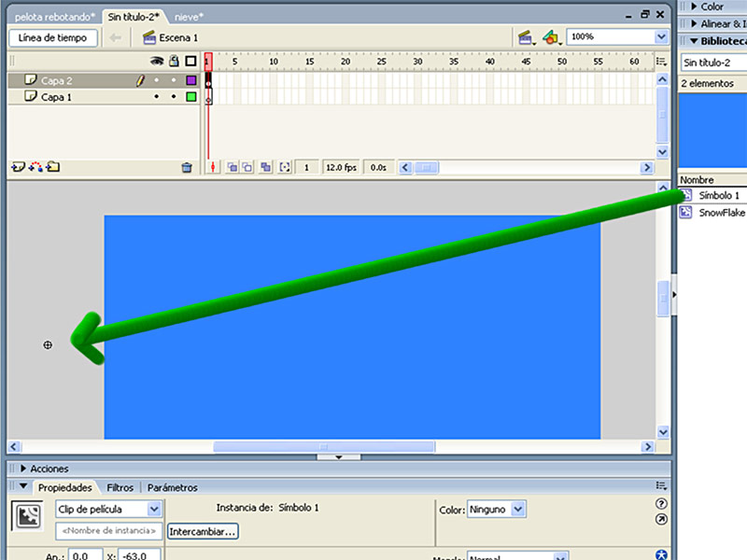747x560 pixels.
Task: Click the Insert Layer icon
Action: point(17,168)
